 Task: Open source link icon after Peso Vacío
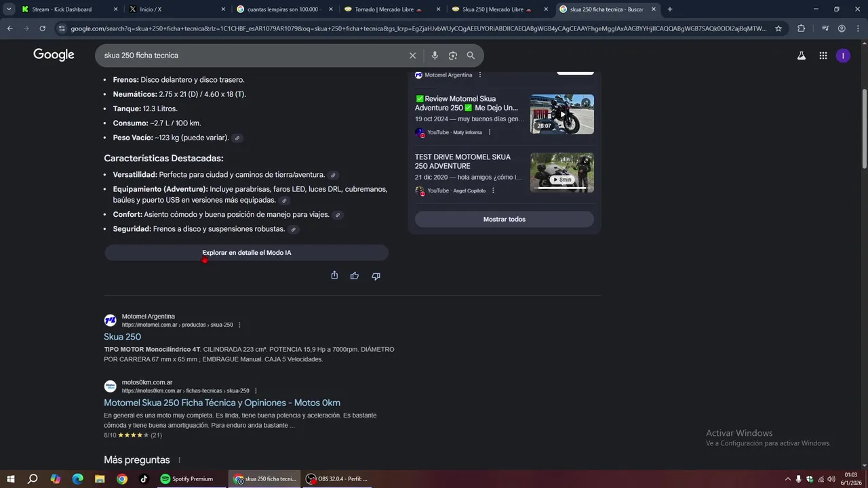(237, 138)
